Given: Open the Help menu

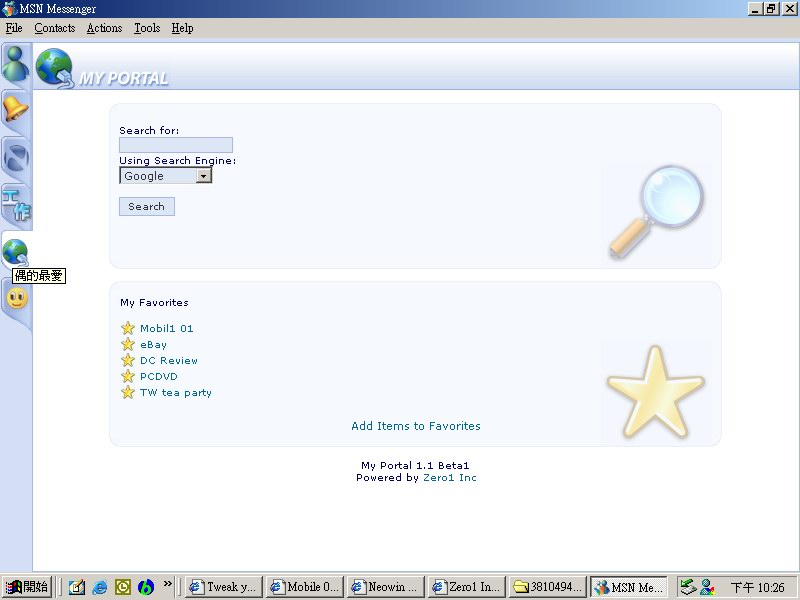Looking at the screenshot, I should [x=182, y=28].
